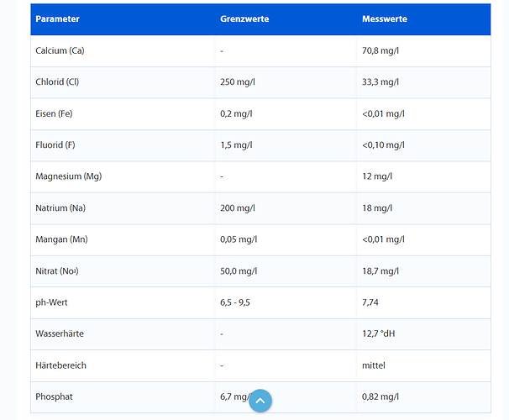Select the Mangan (Mn) row label
This screenshot has height=420, width=509.
click(60, 239)
